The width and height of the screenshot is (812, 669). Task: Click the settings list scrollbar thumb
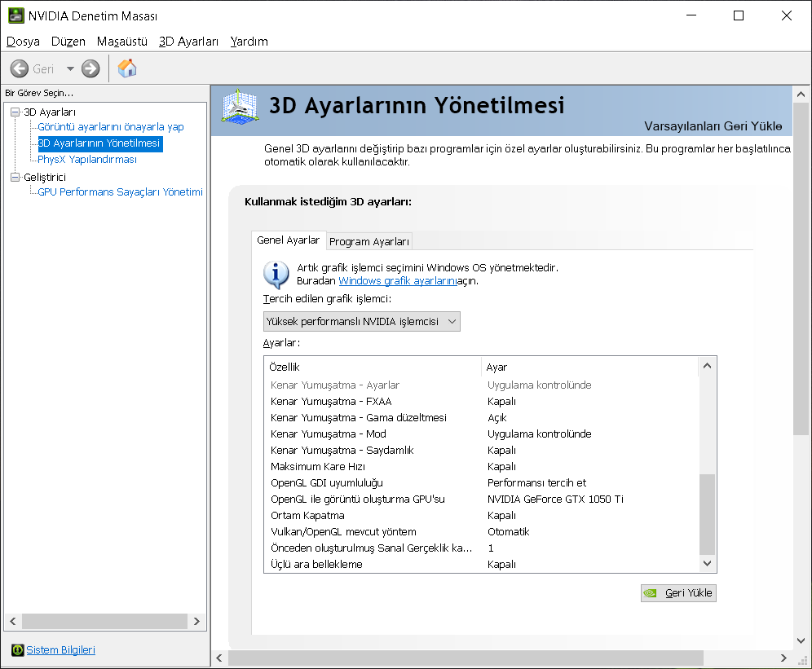(x=708, y=514)
